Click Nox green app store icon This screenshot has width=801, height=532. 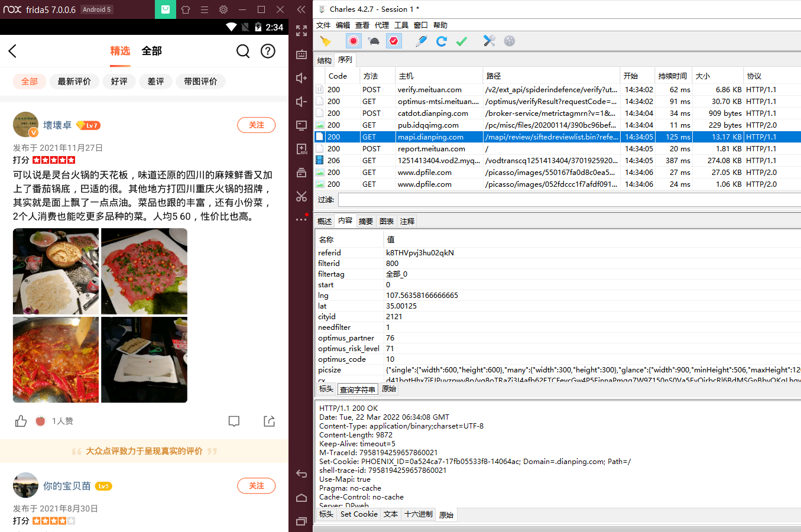pyautogui.click(x=166, y=9)
